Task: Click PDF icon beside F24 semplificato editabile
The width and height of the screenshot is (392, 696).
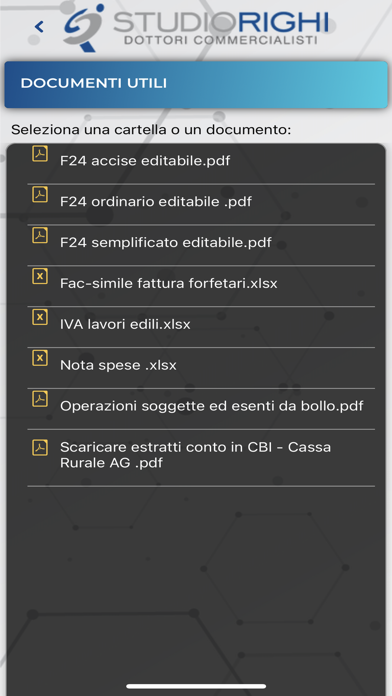Action: pos(40,235)
